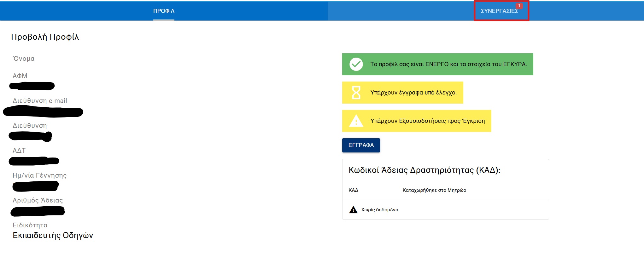Click the hourglass icon in the yellow banner

point(356,93)
